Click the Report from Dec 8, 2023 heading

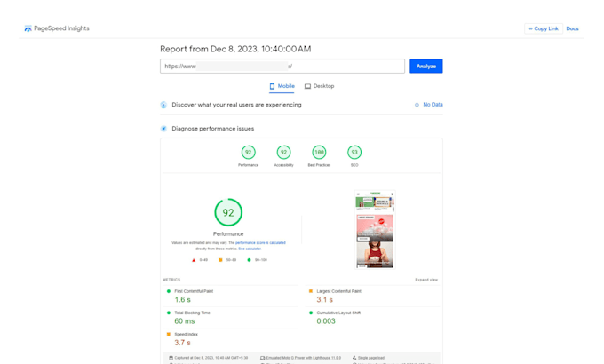(235, 49)
